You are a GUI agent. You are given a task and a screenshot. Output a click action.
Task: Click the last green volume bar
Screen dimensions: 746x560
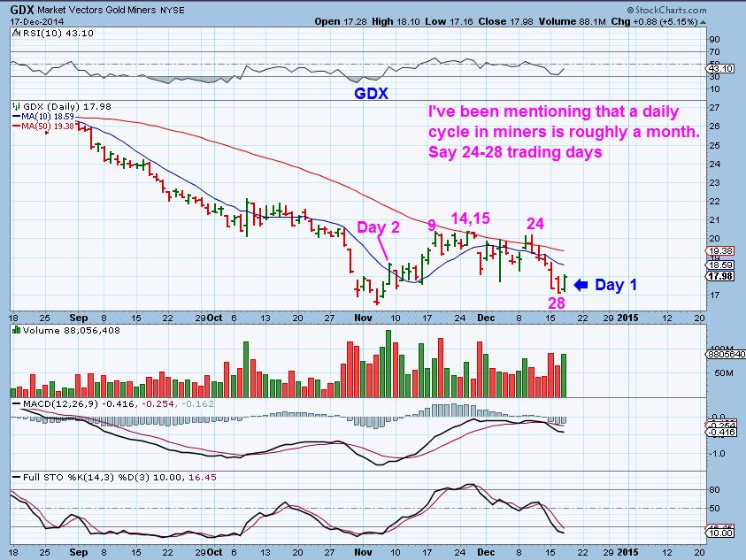pyautogui.click(x=564, y=375)
